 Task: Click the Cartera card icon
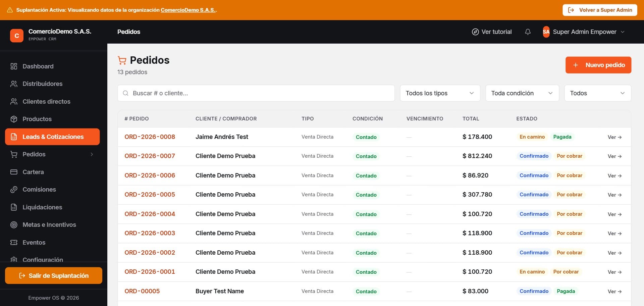click(14, 172)
